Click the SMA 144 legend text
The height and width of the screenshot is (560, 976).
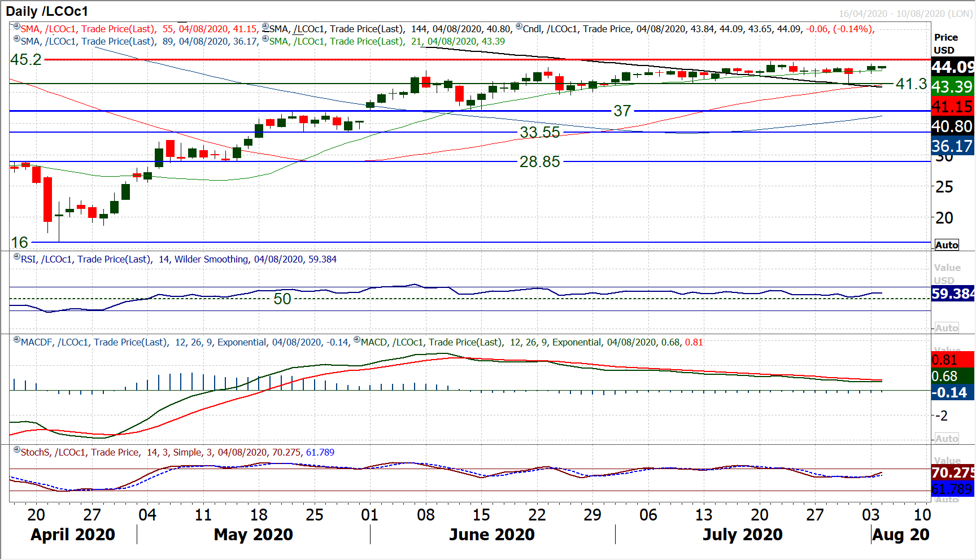(x=391, y=29)
